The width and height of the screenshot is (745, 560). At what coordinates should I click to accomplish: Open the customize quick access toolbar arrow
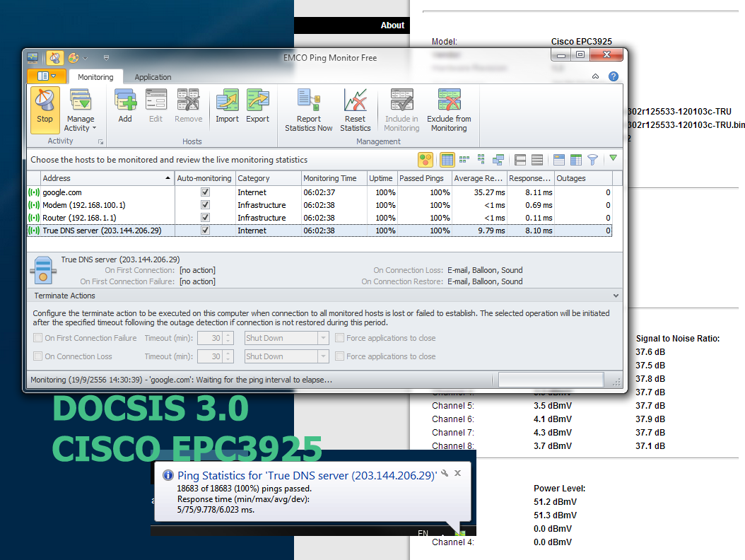coord(106,58)
